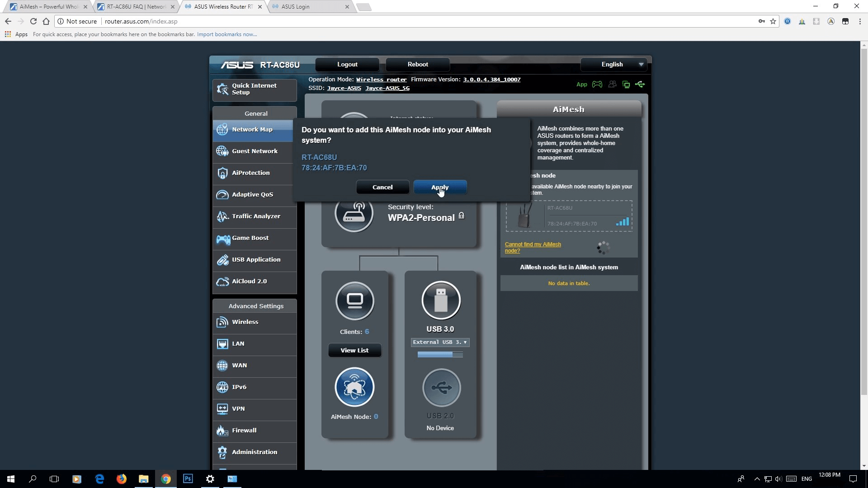Click the guest network users status icon

pyautogui.click(x=612, y=84)
